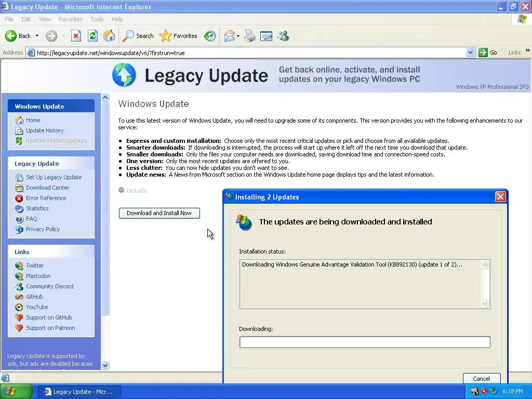The width and height of the screenshot is (532, 399).
Task: Click status box scroll down arrow
Action: click(x=485, y=303)
